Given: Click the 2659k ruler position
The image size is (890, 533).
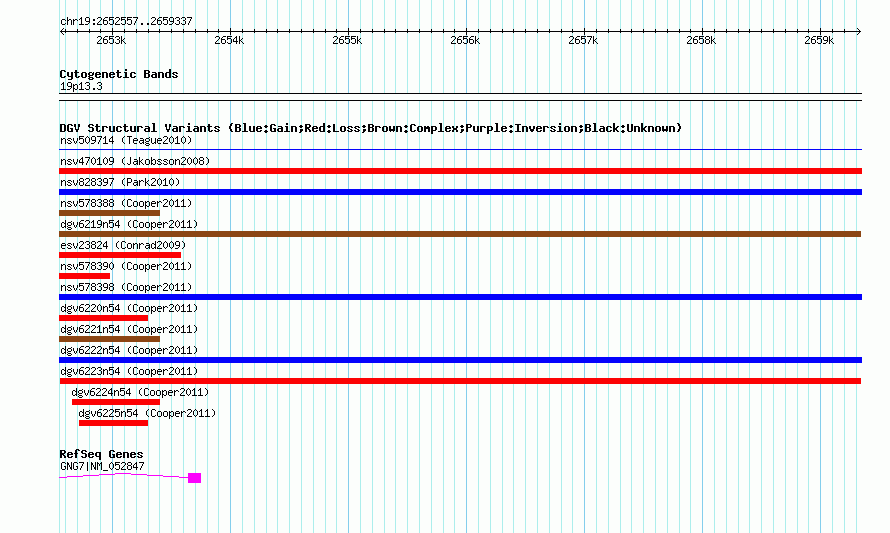Looking at the screenshot, I should coord(820,40).
